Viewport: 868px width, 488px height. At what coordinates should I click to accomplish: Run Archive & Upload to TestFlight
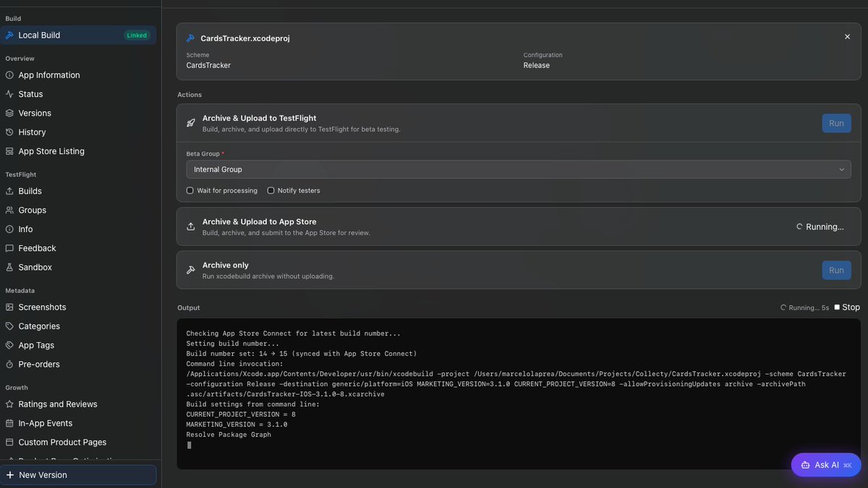point(836,123)
